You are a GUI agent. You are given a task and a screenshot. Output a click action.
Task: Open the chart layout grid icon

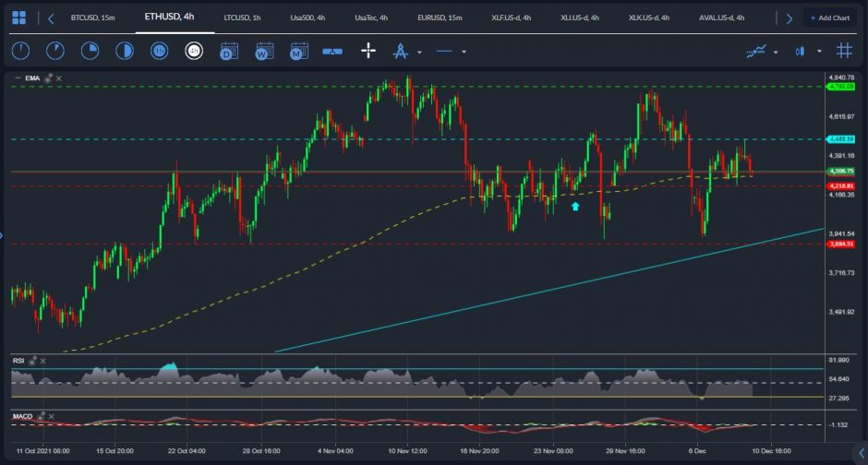click(x=18, y=18)
